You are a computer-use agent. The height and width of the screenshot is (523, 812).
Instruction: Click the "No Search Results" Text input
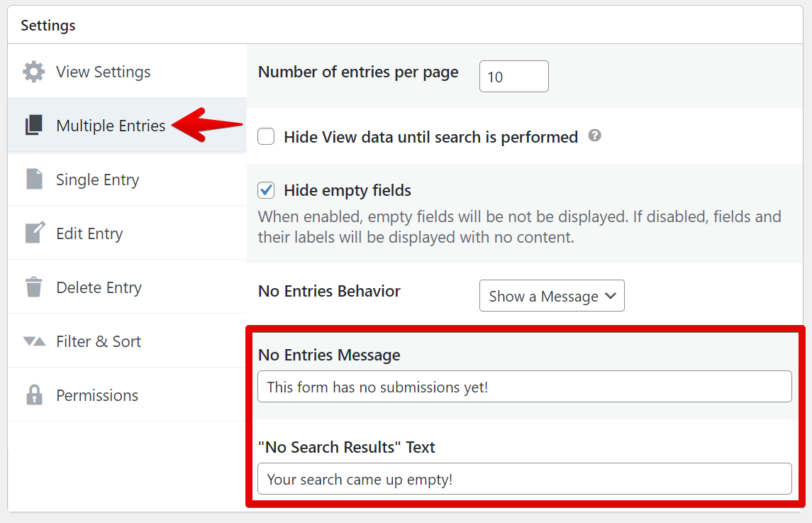(524, 479)
